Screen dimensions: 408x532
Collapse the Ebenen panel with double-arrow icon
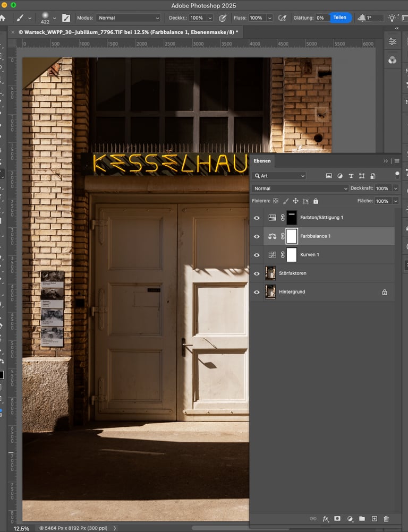[x=386, y=161]
